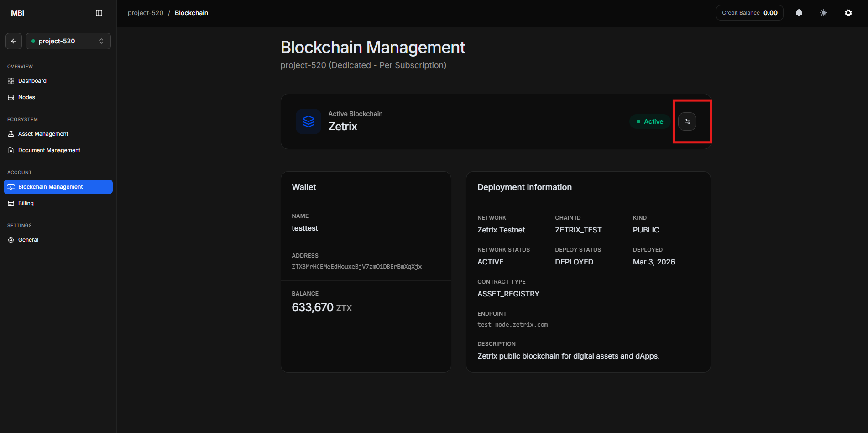Navigate to Asset Management

(43, 134)
